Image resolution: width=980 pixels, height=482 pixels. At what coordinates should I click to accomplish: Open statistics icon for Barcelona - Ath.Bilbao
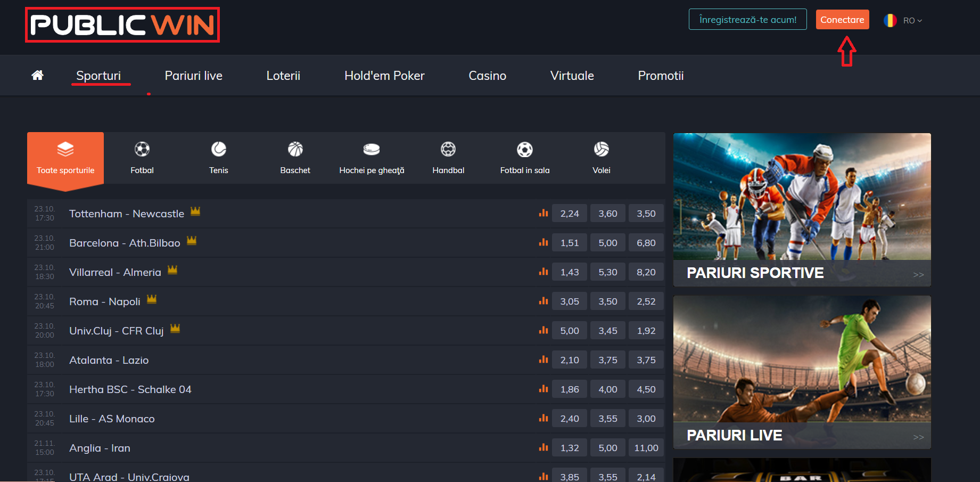coord(543,242)
